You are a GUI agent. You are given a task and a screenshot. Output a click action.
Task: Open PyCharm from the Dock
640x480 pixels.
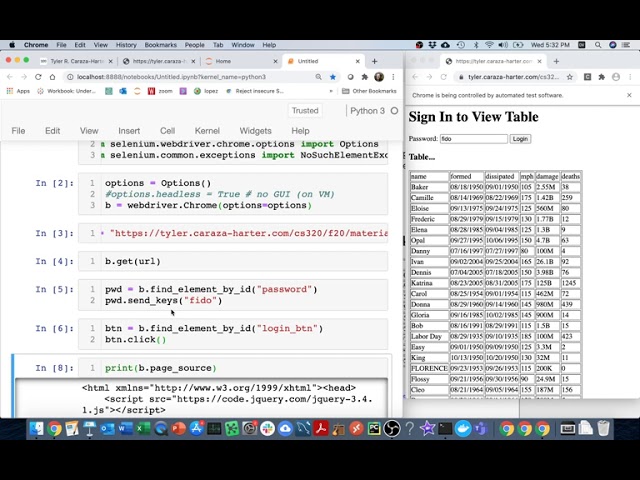[374, 429]
